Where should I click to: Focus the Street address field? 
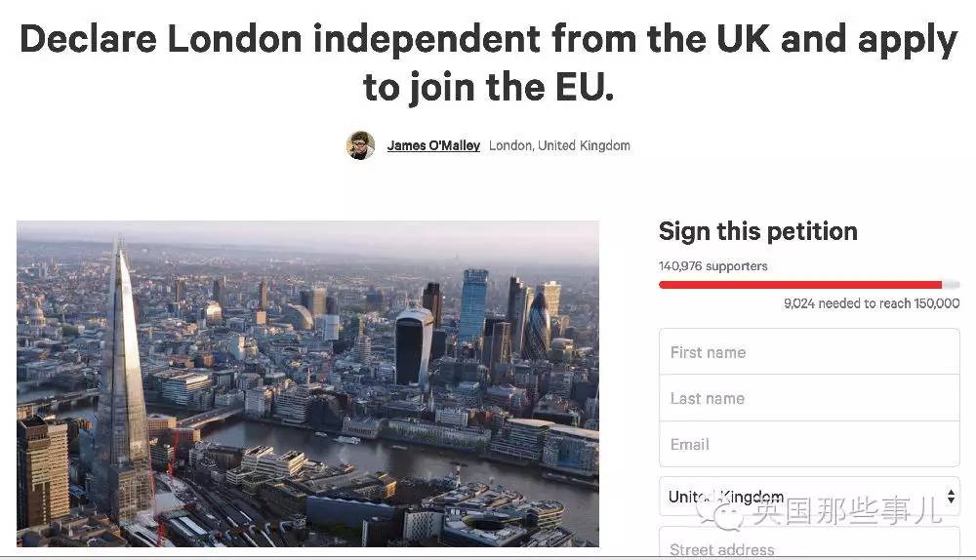809,547
